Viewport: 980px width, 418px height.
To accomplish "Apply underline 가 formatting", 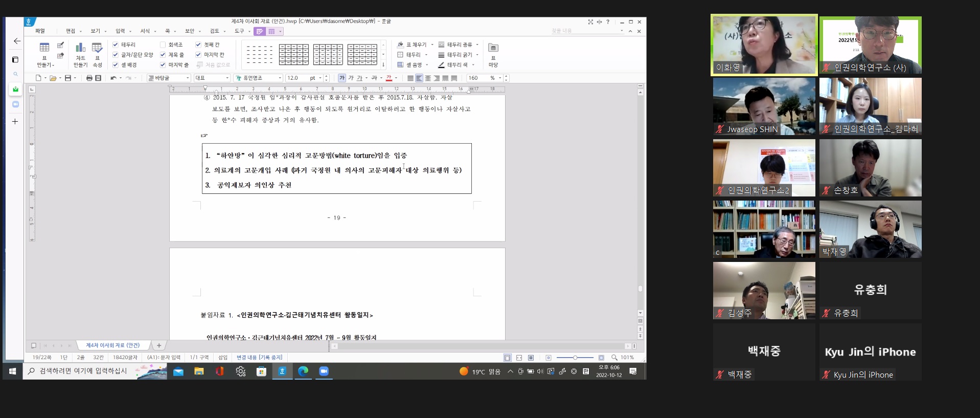I will pyautogui.click(x=359, y=78).
